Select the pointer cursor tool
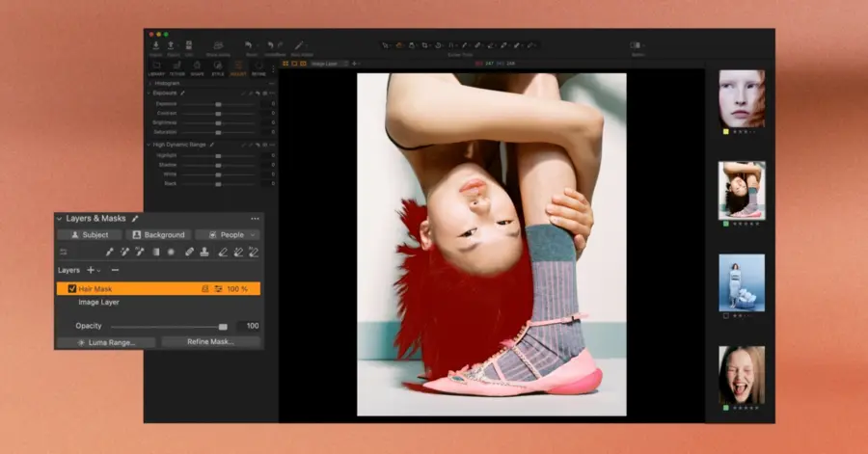 (385, 45)
